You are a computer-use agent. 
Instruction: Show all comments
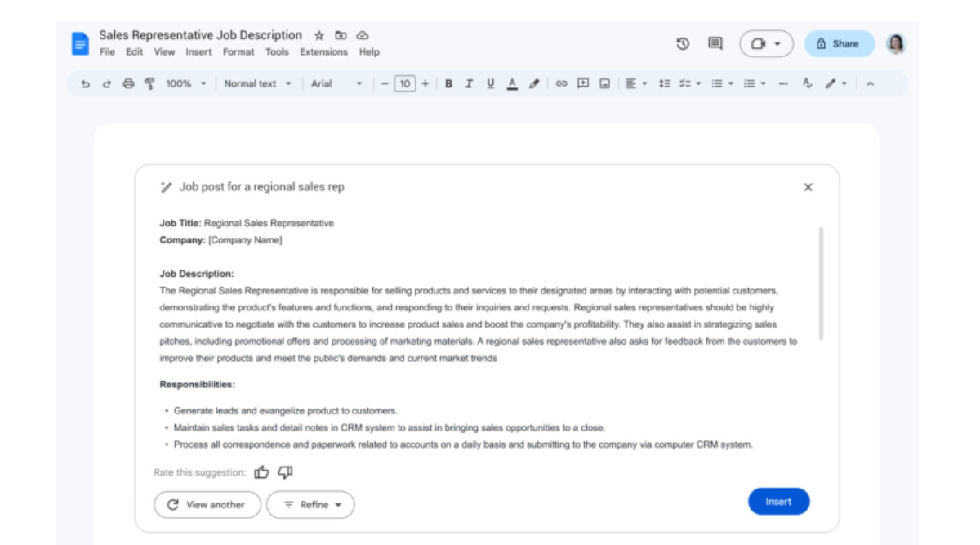click(x=716, y=44)
